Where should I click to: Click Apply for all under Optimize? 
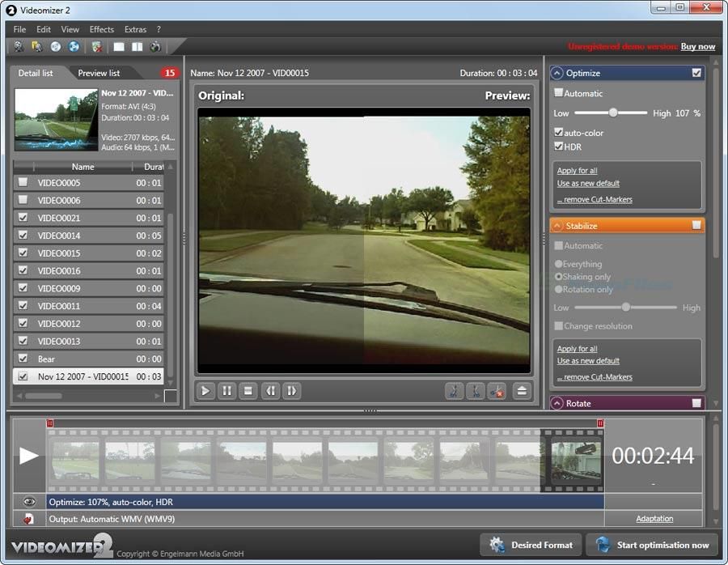(577, 171)
